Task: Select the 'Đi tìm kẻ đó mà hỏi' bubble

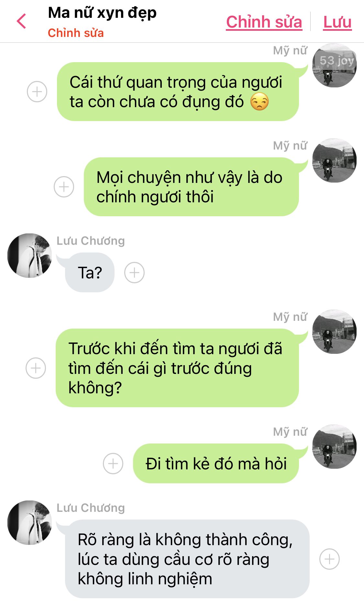Action: coord(216,463)
